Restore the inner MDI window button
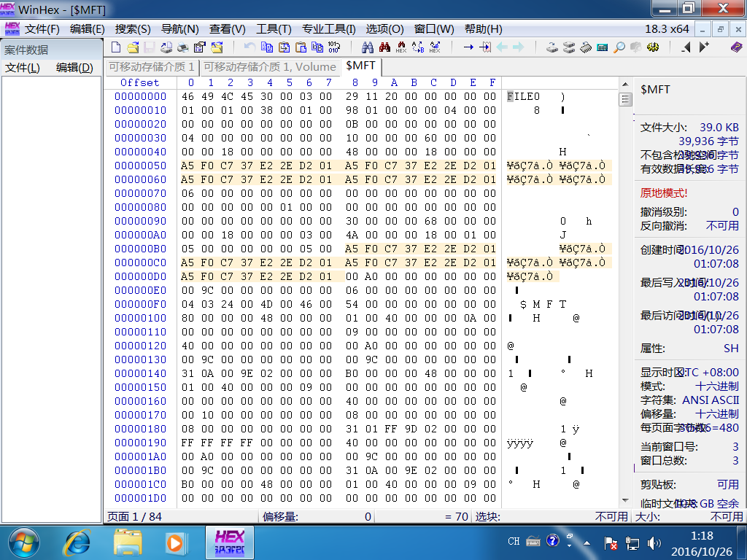 tap(720, 29)
